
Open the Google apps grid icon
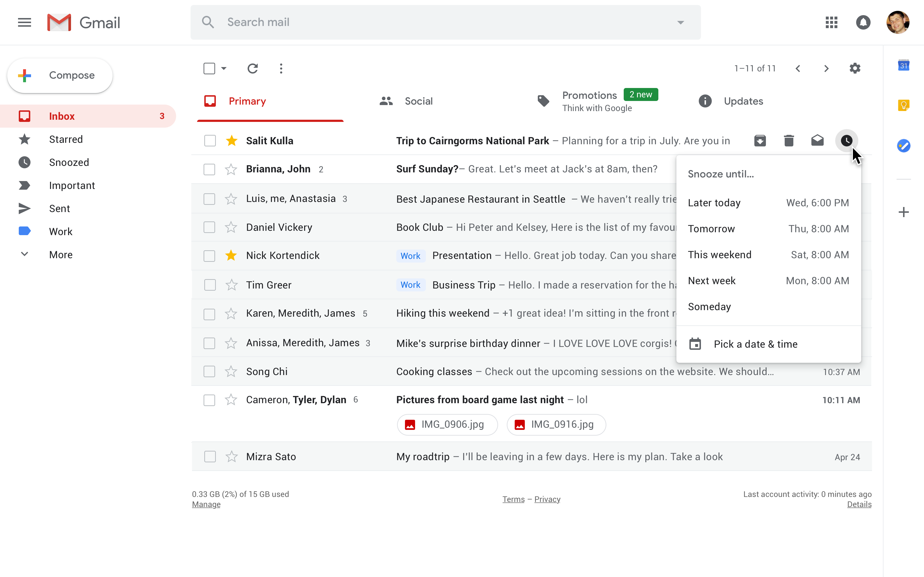(x=831, y=22)
